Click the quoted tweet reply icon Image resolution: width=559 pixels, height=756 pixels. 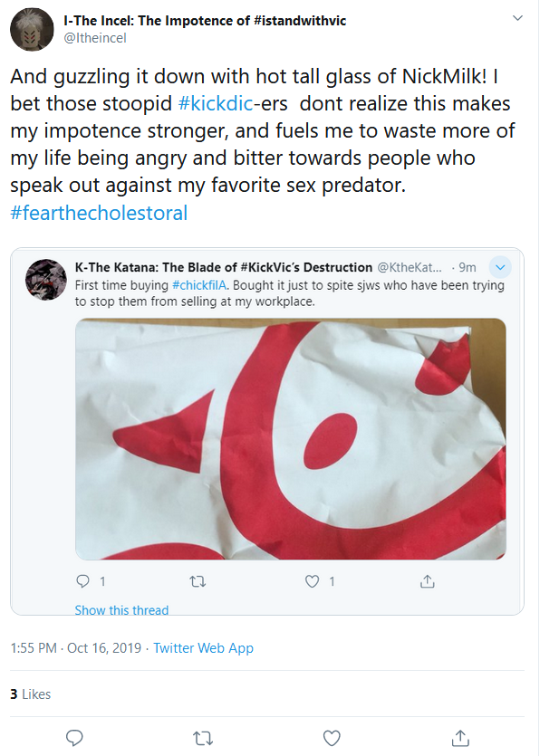click(83, 581)
